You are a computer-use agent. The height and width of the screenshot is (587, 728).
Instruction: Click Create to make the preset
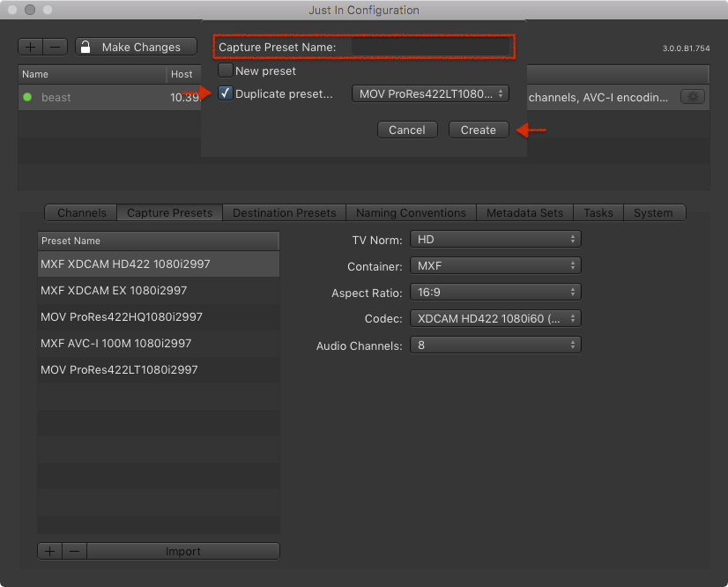coord(479,130)
